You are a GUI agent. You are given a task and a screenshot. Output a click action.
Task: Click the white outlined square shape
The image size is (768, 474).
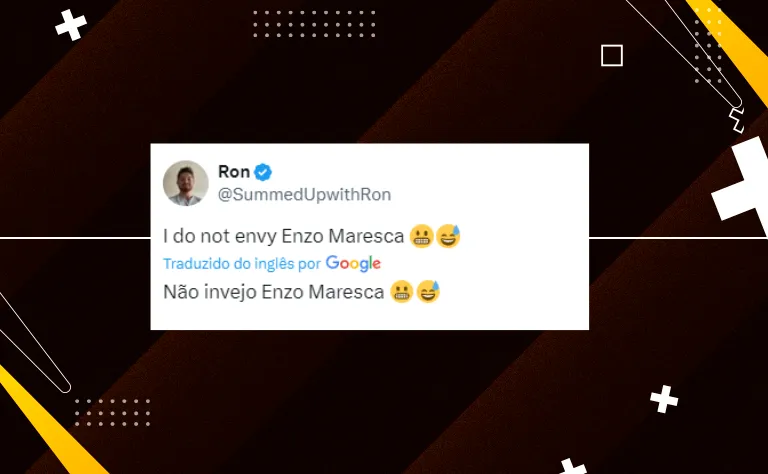[x=612, y=55]
